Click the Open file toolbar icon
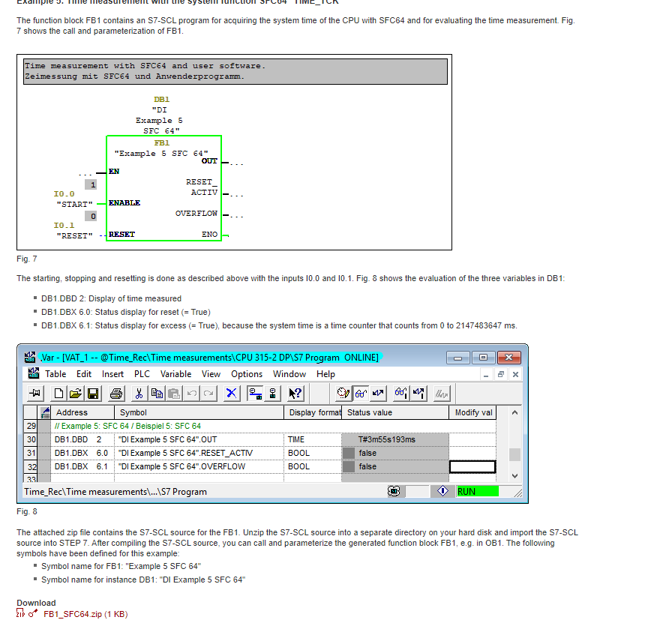The image size is (672, 632). [76, 393]
